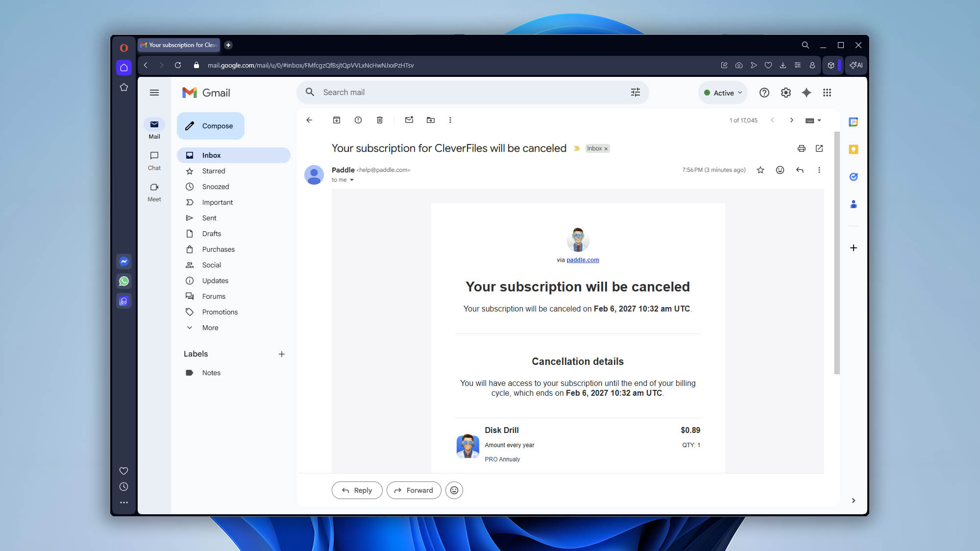Open Google Calendar in the side panel
The width and height of the screenshot is (980, 551).
coord(854,122)
